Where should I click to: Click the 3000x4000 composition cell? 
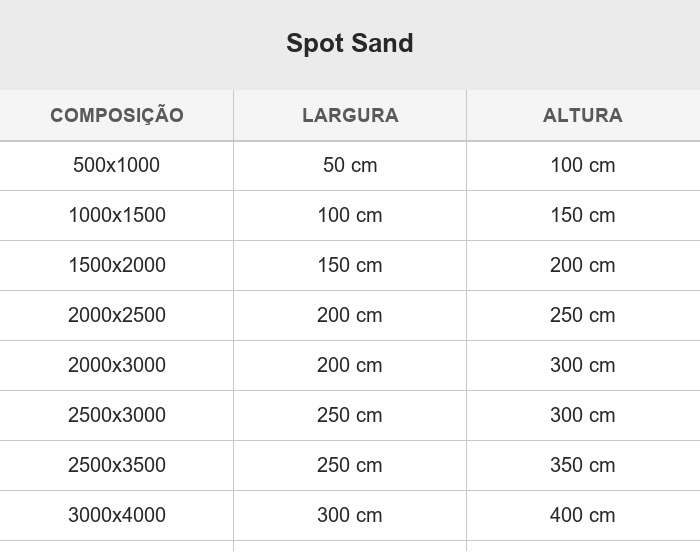117,516
